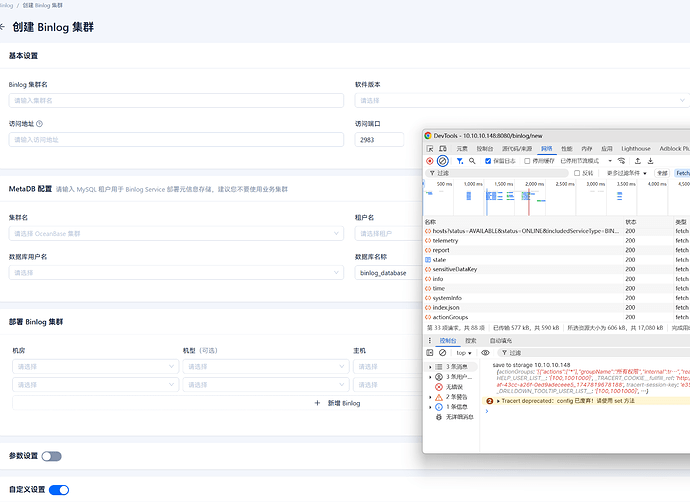Viewport: 690px width, 502px height.
Task: Open the second row 机型 dropdown
Action: click(x=266, y=385)
